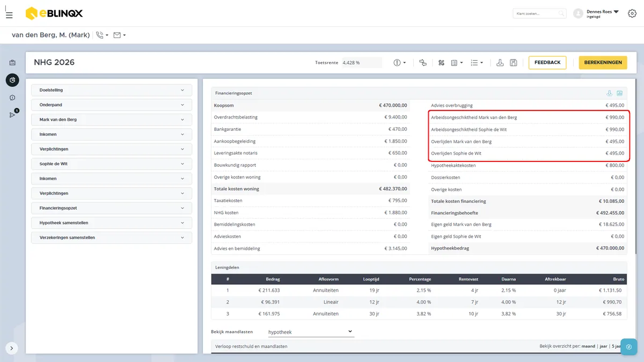
Task: Click the € 211.633 loan amount
Action: click(269, 290)
